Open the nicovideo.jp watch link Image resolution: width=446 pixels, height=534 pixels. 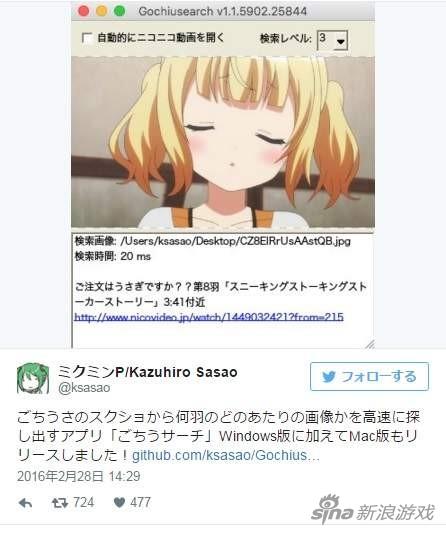(209, 317)
